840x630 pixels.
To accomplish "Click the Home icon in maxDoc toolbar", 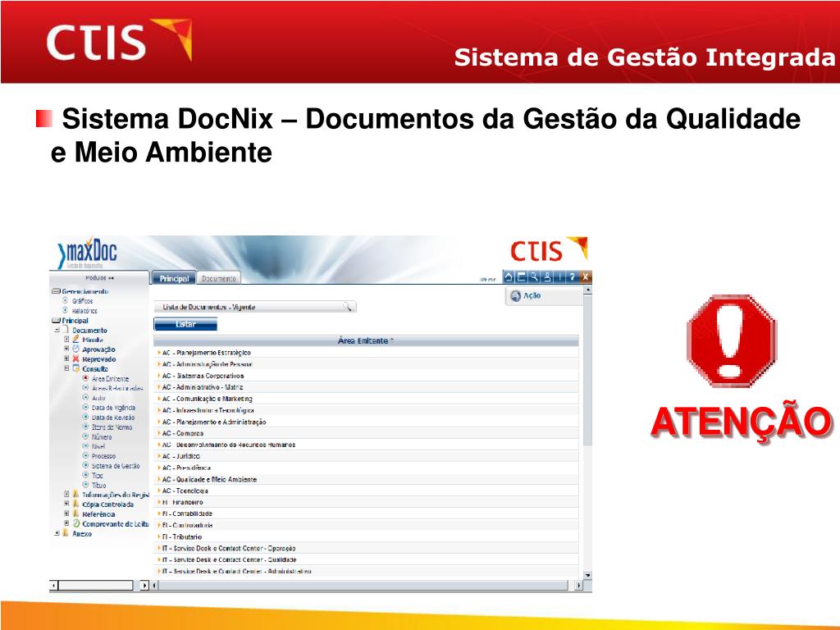I will (x=509, y=277).
